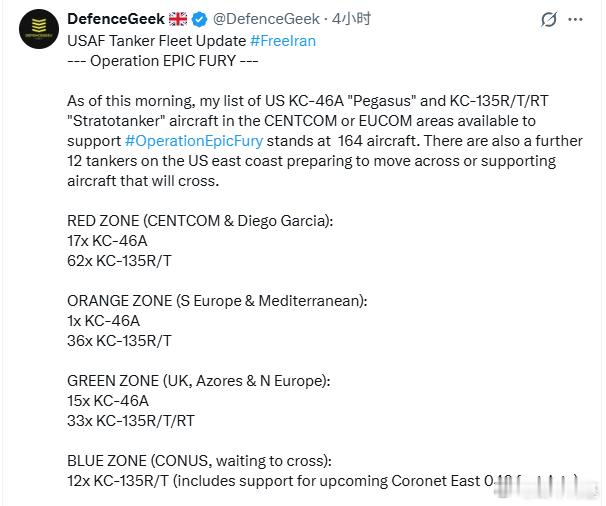Click the "USAF Tanker Fleet Update" text
The height and width of the screenshot is (506, 606).
tap(156, 40)
